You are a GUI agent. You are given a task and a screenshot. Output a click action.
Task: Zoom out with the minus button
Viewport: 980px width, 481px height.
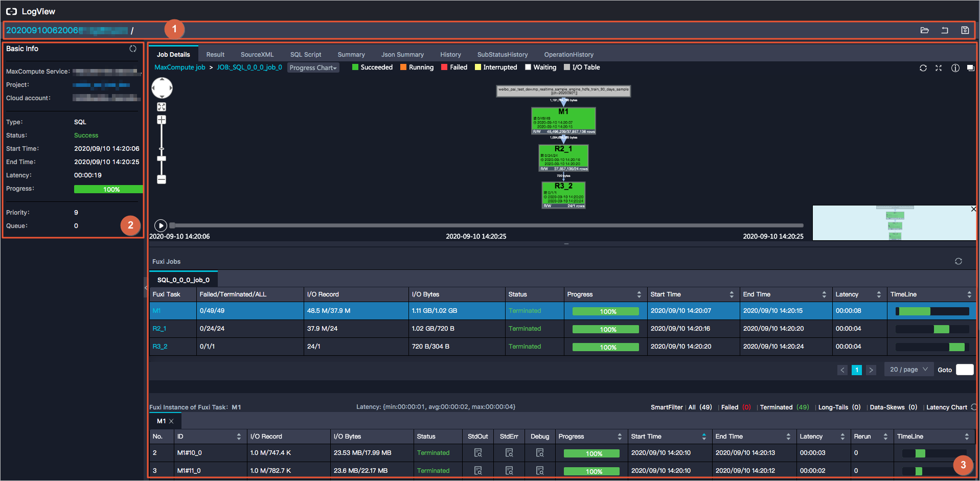(x=162, y=179)
